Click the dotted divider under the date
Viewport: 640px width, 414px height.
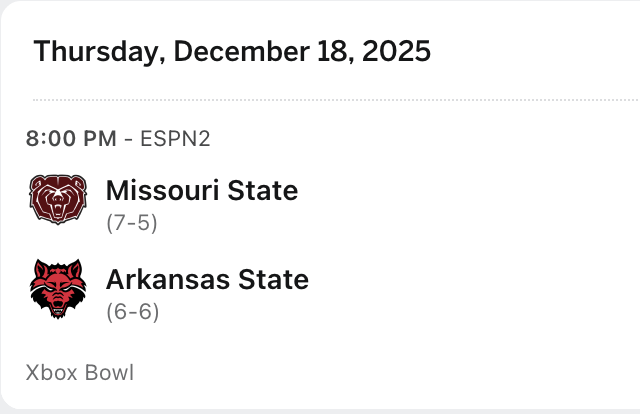(x=330, y=100)
